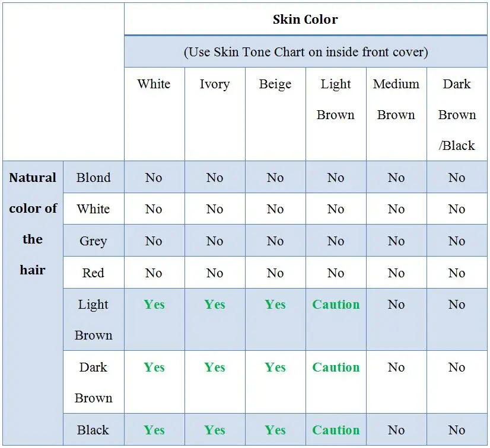Click the Grey hair row label
The width and height of the screenshot is (490, 448).
point(94,241)
